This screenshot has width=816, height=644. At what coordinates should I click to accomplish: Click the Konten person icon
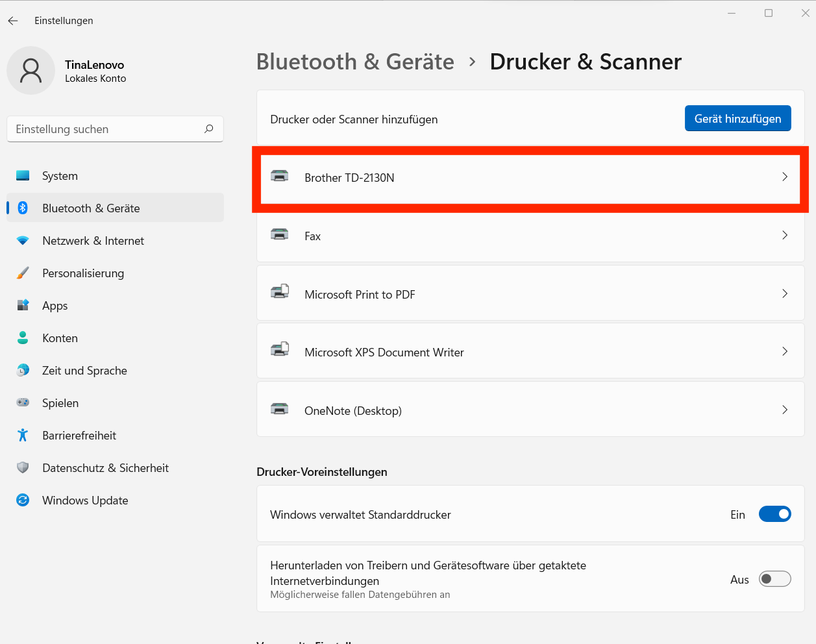pyautogui.click(x=23, y=338)
